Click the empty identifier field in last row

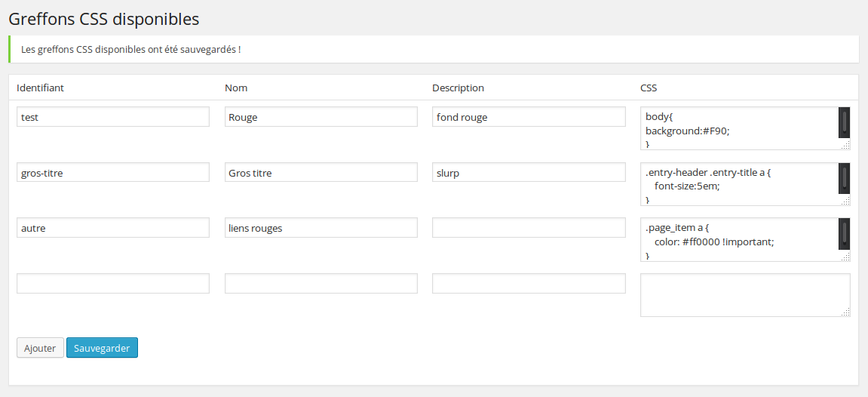point(113,283)
